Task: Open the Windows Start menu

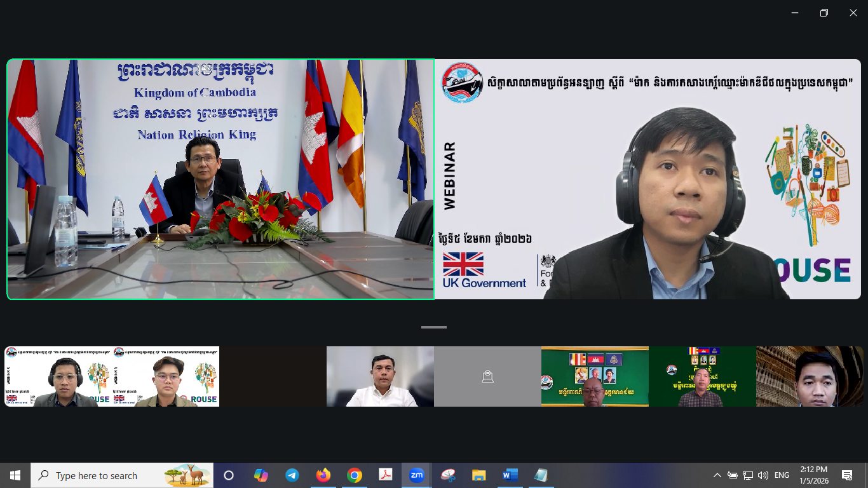Action: tap(15, 475)
